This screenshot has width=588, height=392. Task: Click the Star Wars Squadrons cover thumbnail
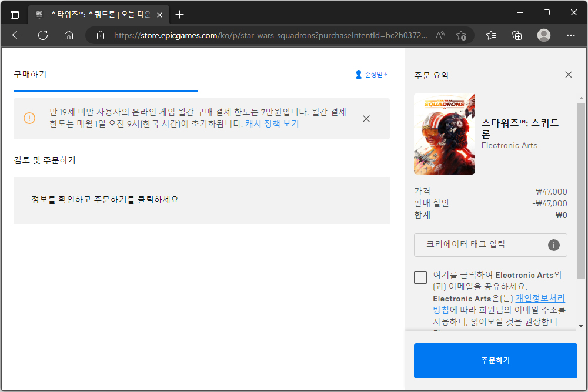click(x=445, y=134)
